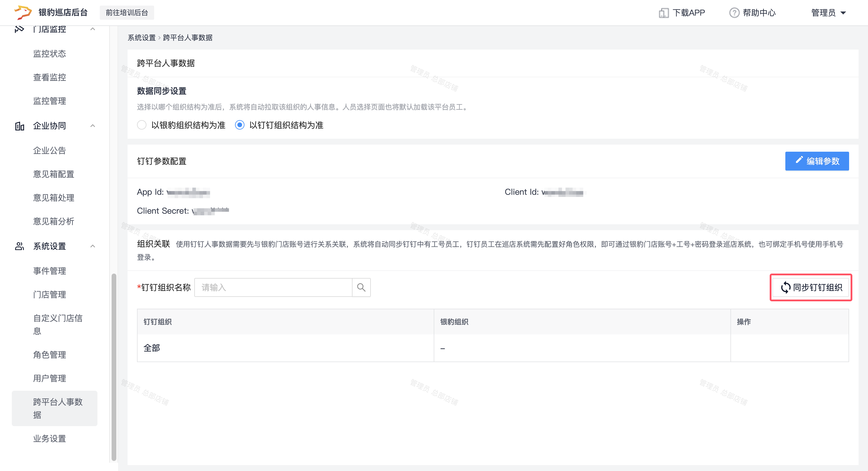Click 系统设置 in the breadcrumb

(141, 38)
